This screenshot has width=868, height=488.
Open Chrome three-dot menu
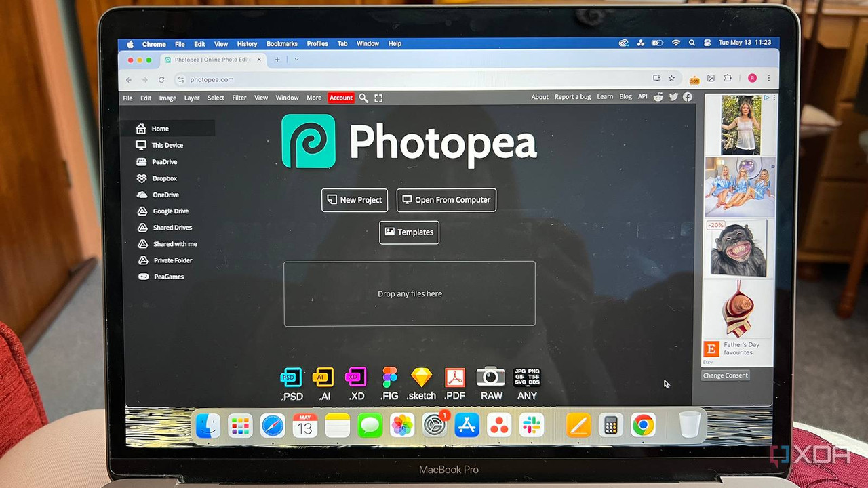pyautogui.click(x=769, y=79)
